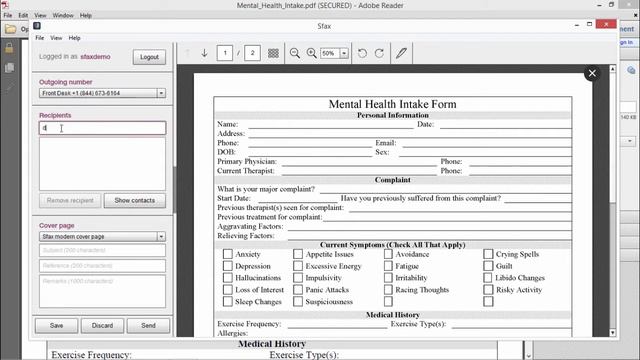This screenshot has height=360, width=640.
Task: Save the fax draft
Action: [x=56, y=325]
